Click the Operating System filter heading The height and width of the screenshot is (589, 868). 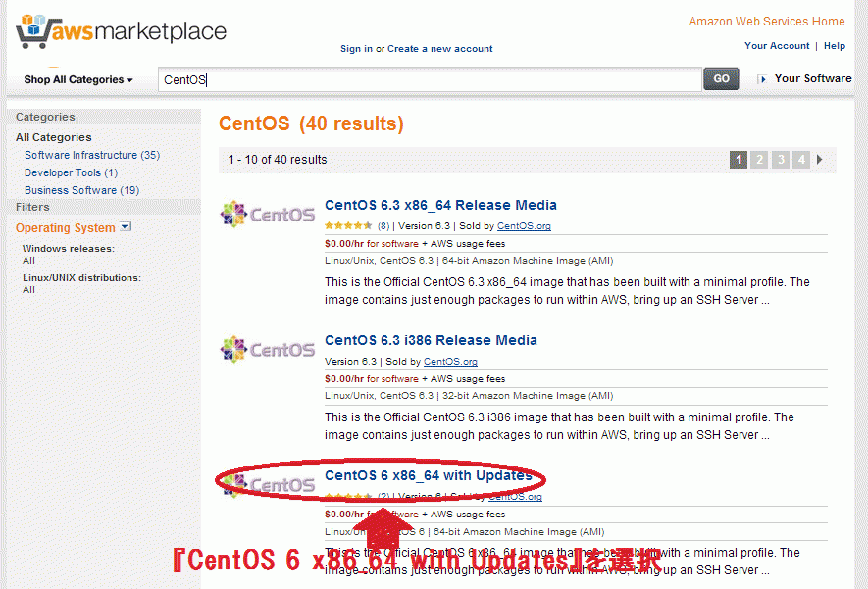[x=66, y=227]
